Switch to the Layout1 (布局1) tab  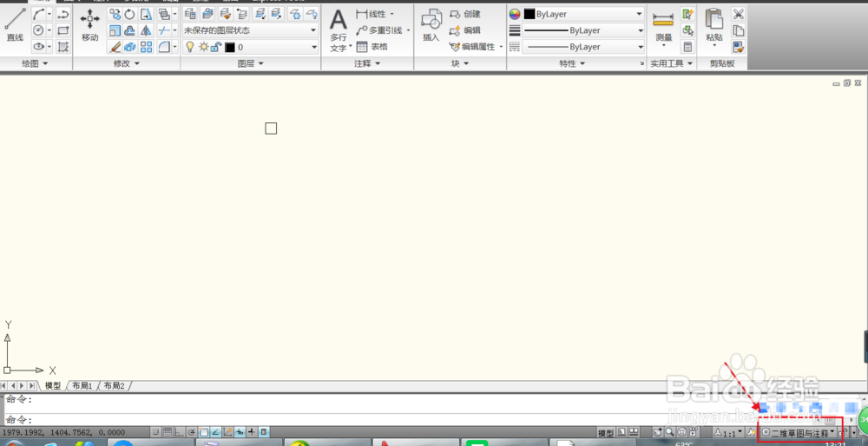[82, 385]
